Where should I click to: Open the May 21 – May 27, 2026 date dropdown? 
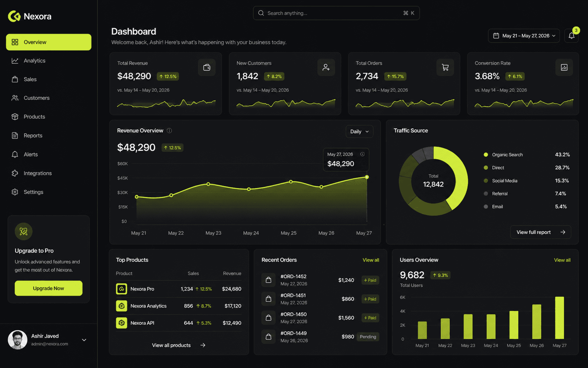click(x=524, y=36)
